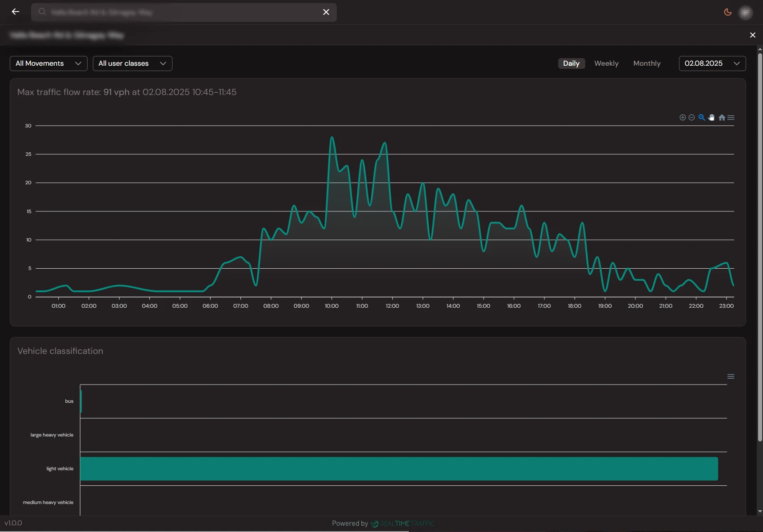This screenshot has width=763, height=532.
Task: Select the Daily view tab
Action: (571, 64)
